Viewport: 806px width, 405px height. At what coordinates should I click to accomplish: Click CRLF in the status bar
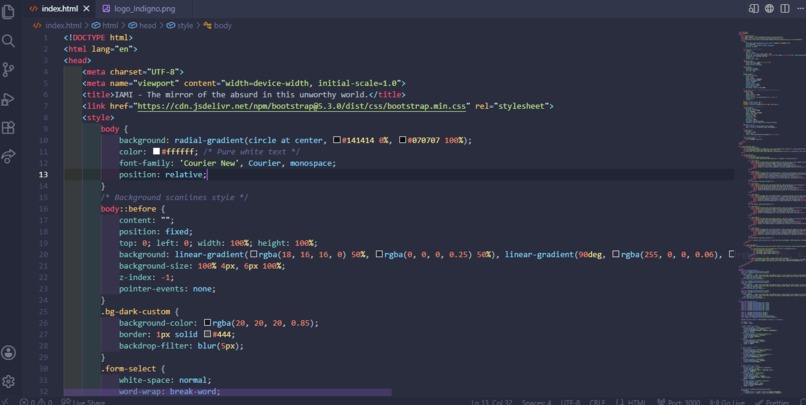click(x=597, y=402)
